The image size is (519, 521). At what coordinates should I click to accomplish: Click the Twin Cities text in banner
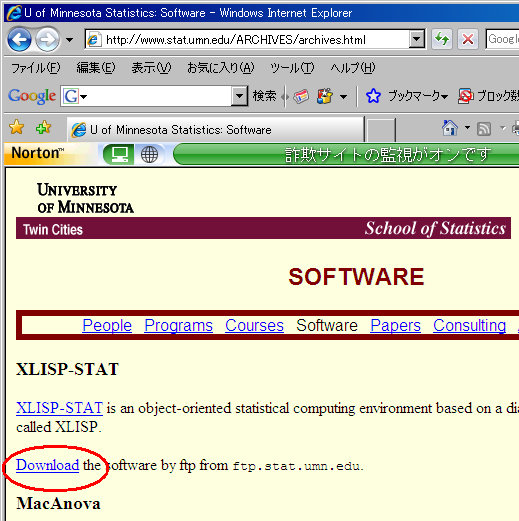(53, 230)
